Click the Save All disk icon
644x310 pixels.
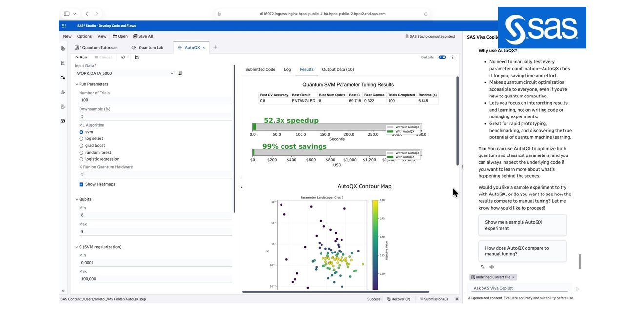pyautogui.click(x=135, y=36)
